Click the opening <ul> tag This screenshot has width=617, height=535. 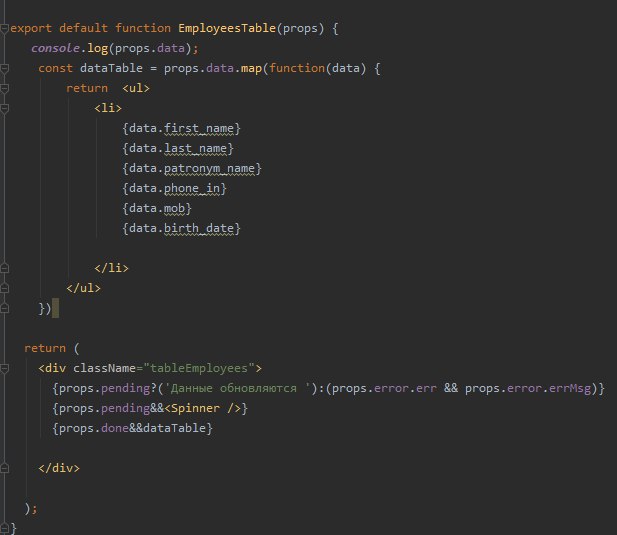136,89
